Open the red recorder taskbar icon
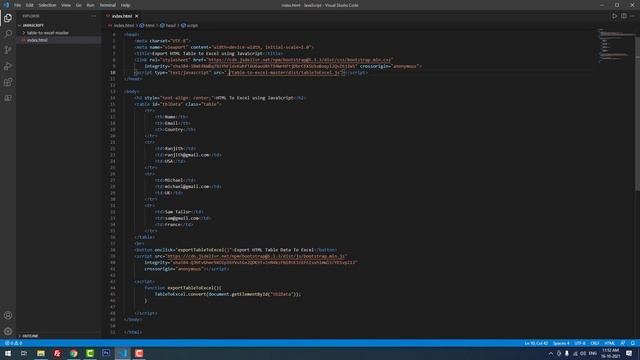 pyautogui.click(x=139, y=353)
